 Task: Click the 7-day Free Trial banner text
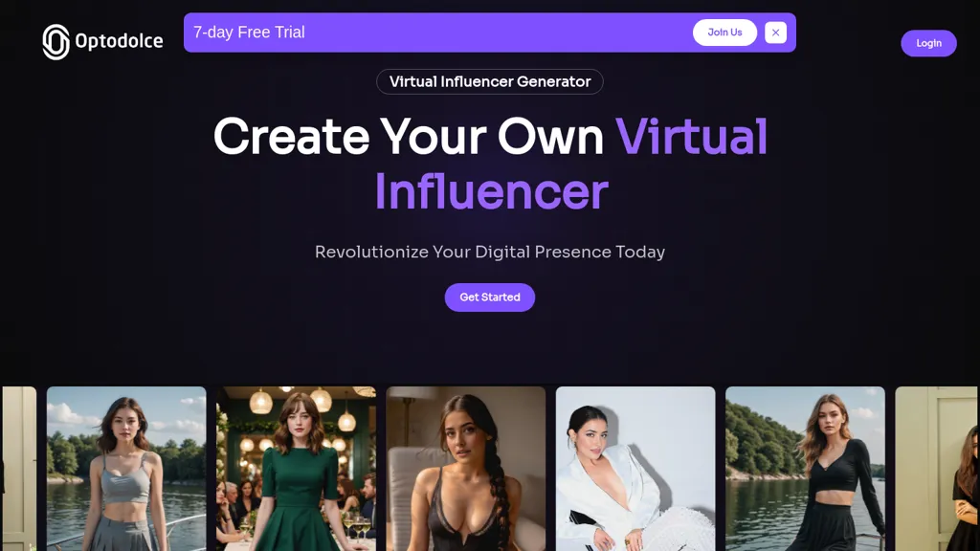click(x=249, y=32)
